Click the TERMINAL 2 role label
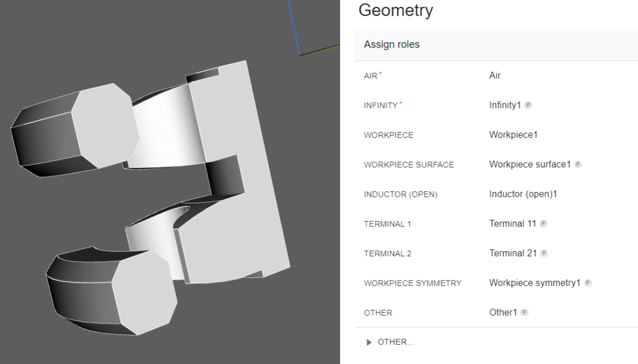Image resolution: width=638 pixels, height=364 pixels. (387, 254)
